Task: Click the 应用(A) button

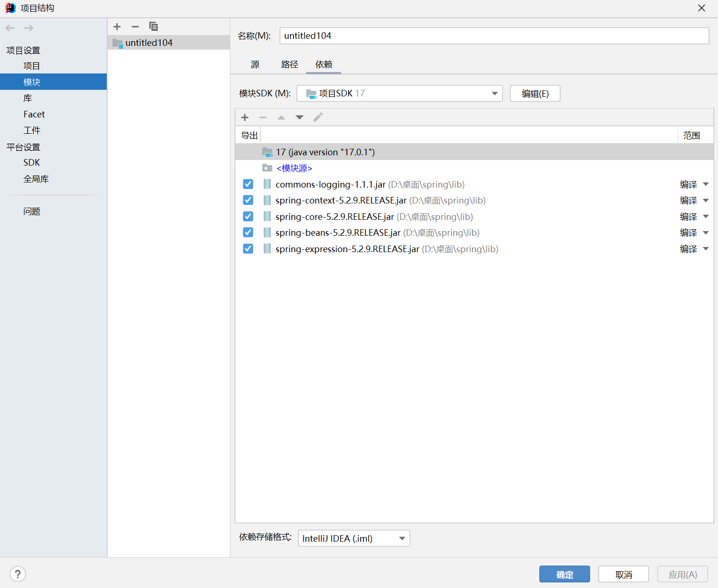Action: pyautogui.click(x=683, y=574)
